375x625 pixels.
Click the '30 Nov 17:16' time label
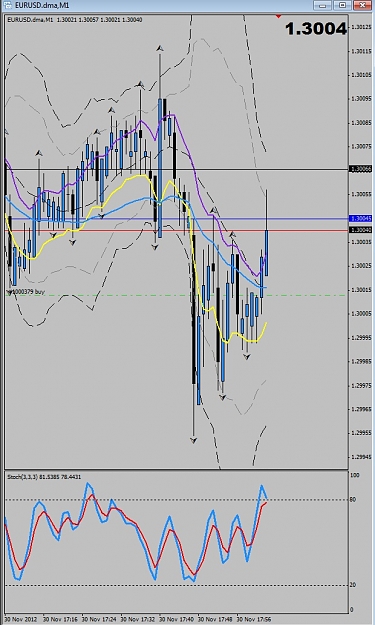60,620
